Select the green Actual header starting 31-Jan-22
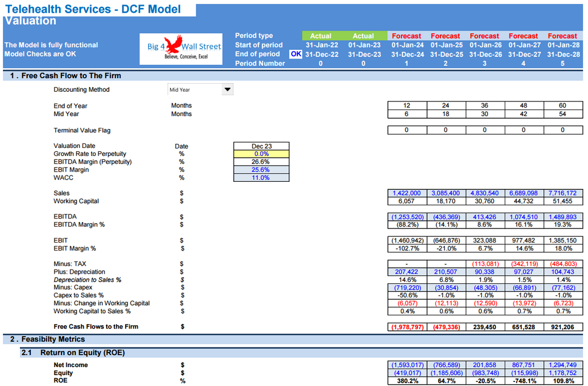The height and width of the screenshot is (386, 588). [321, 36]
